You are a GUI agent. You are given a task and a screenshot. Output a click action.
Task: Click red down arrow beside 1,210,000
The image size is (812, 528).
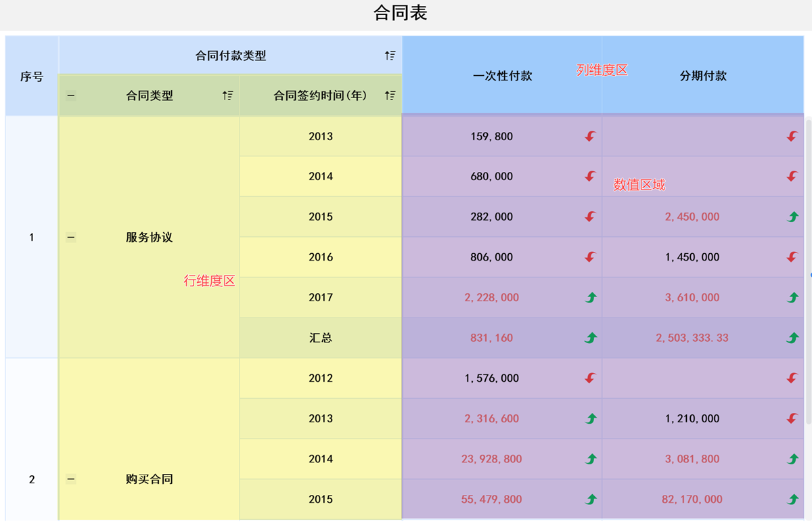pos(792,418)
